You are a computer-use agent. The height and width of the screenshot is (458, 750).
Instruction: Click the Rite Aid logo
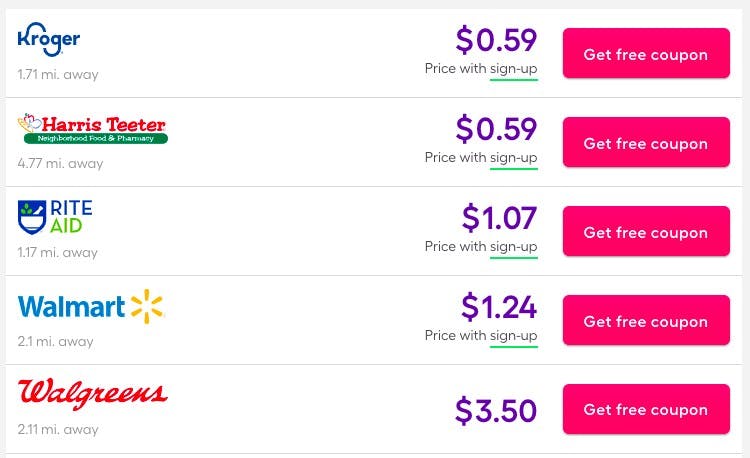(55, 216)
